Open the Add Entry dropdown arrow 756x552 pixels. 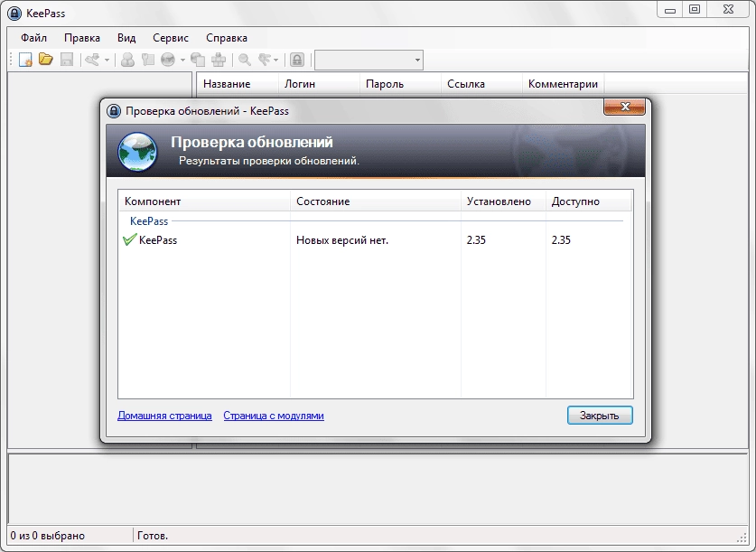[x=107, y=61]
